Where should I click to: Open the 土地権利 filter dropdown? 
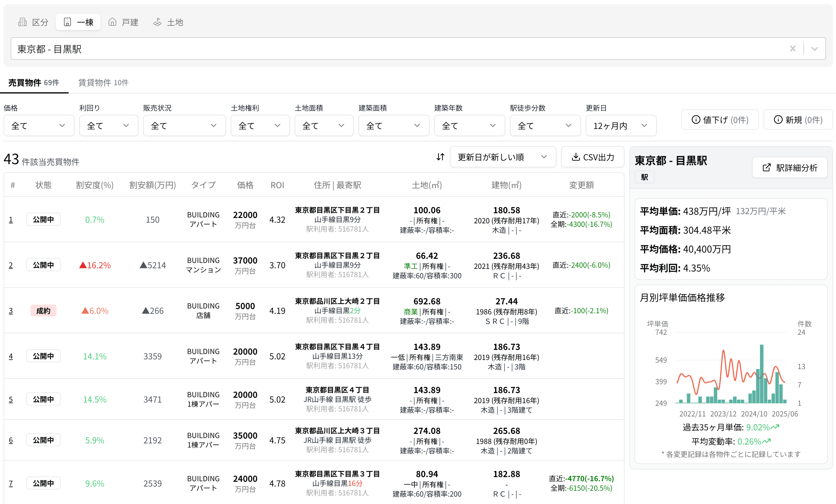[260, 125]
